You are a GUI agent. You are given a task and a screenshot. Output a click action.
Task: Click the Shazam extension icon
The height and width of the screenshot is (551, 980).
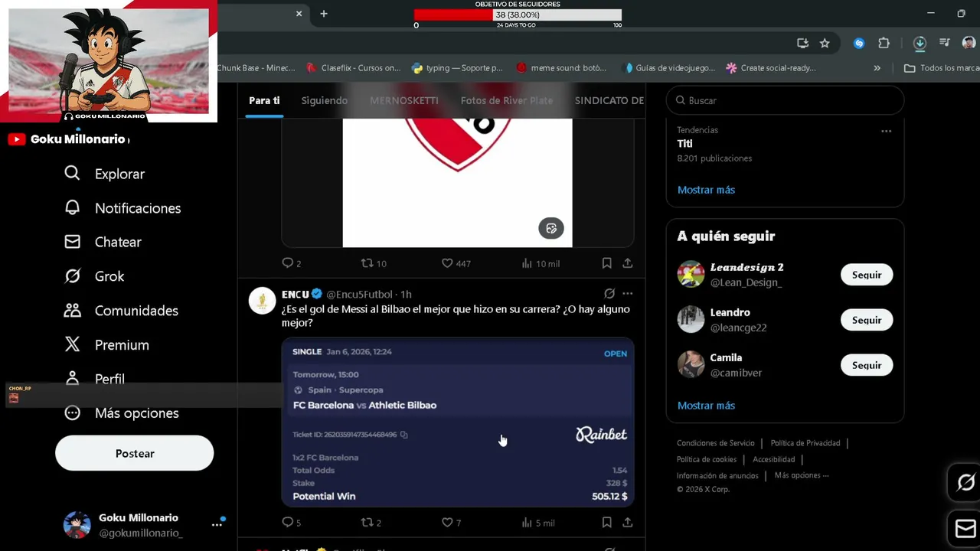[859, 44]
